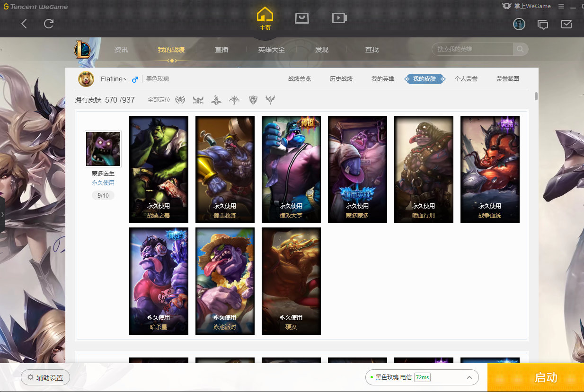
Task: Click the 72ms latency indicator
Action: 422,377
